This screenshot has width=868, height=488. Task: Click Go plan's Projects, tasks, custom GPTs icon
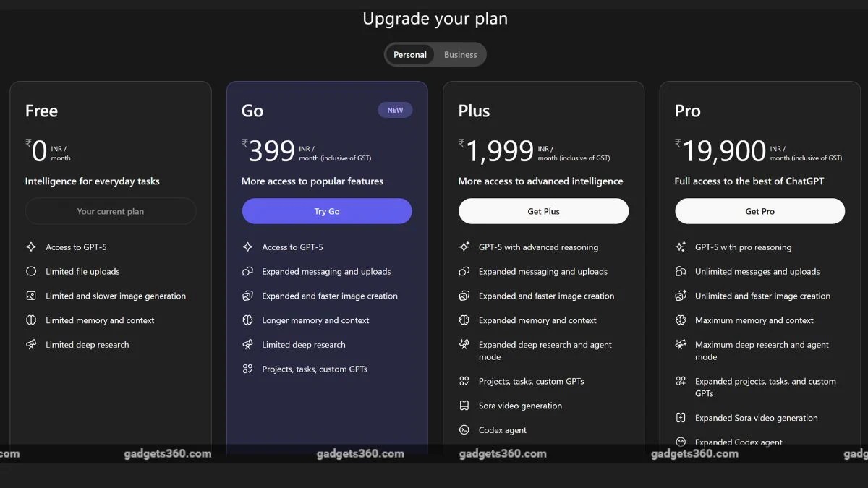tap(247, 369)
